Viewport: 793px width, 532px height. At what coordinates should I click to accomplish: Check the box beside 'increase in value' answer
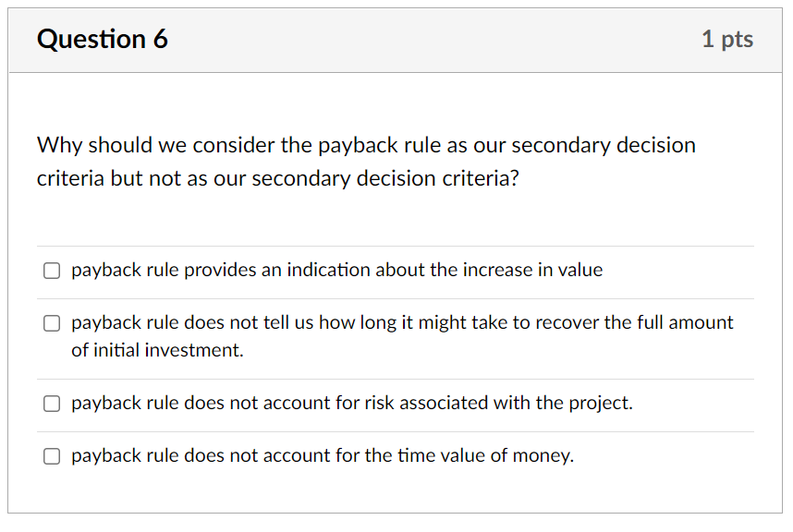52,271
